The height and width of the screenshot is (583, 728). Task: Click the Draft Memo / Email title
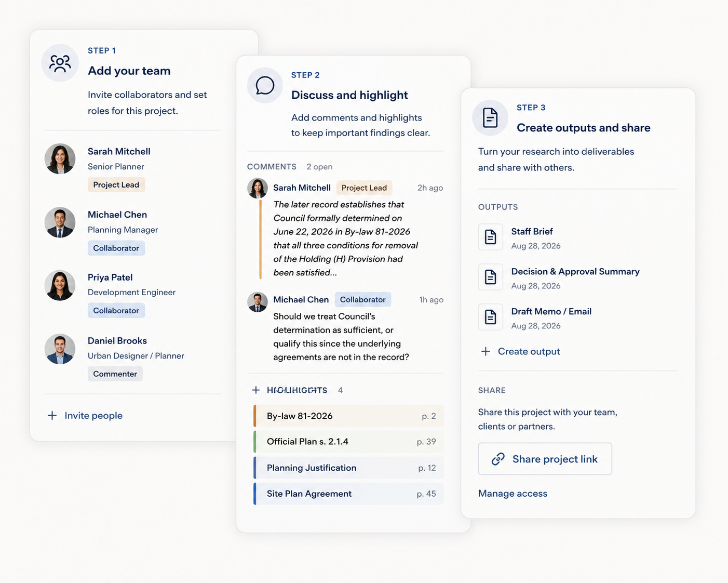(551, 311)
